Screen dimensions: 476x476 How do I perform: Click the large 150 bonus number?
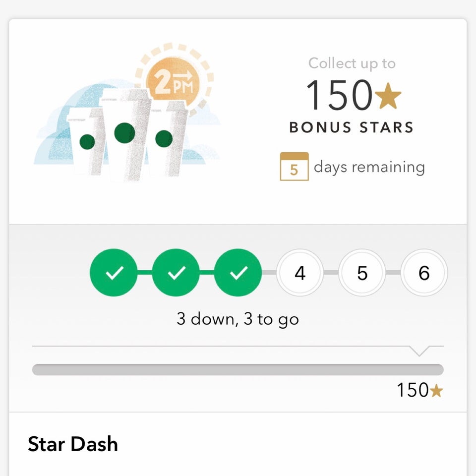[x=339, y=94]
